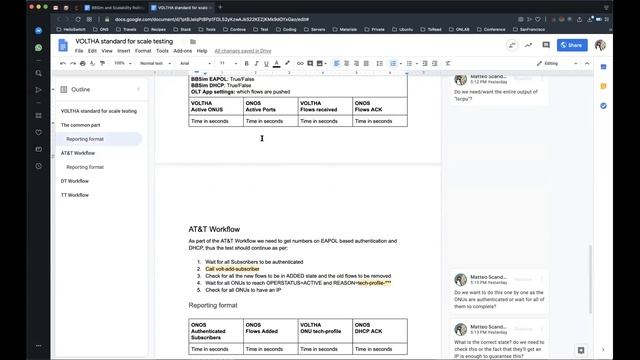Image resolution: width=640 pixels, height=360 pixels.
Task: Open the Google Docs home icon
Action: pos(63,45)
